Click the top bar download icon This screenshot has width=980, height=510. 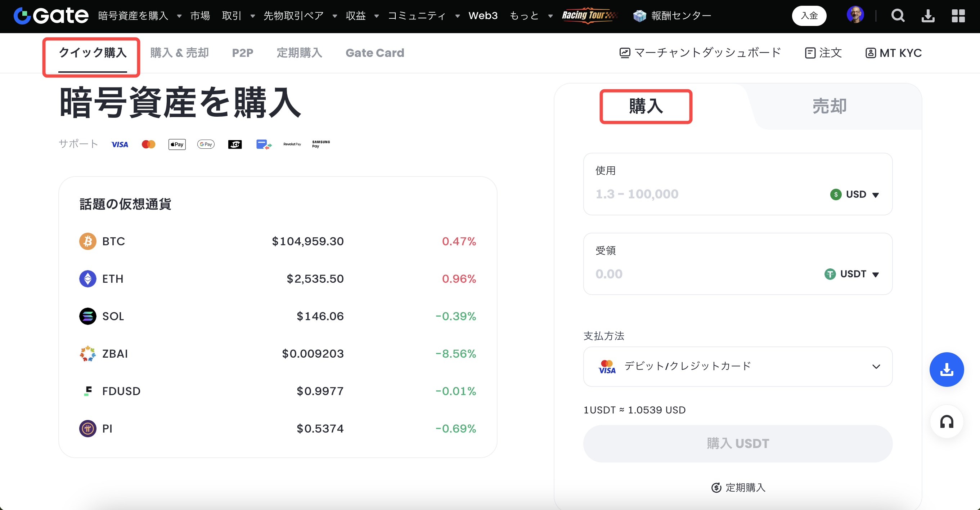point(928,15)
